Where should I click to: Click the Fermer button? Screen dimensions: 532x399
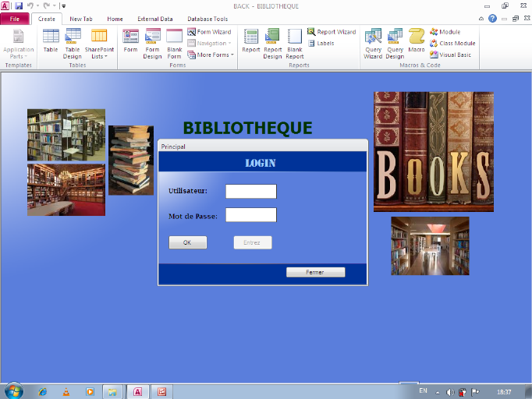(x=315, y=273)
